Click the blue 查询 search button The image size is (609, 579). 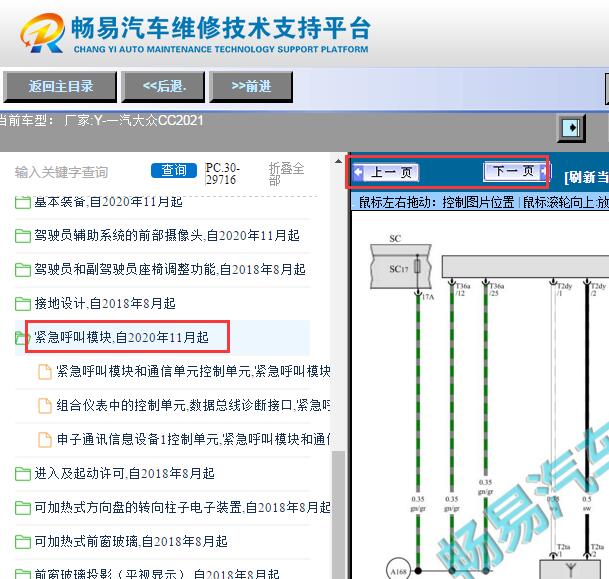[x=174, y=170]
